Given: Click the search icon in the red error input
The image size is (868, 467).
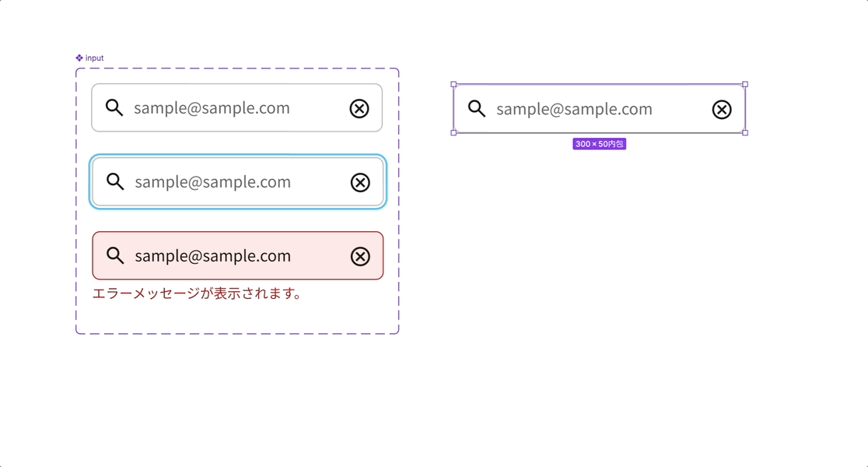Looking at the screenshot, I should pyautogui.click(x=115, y=256).
